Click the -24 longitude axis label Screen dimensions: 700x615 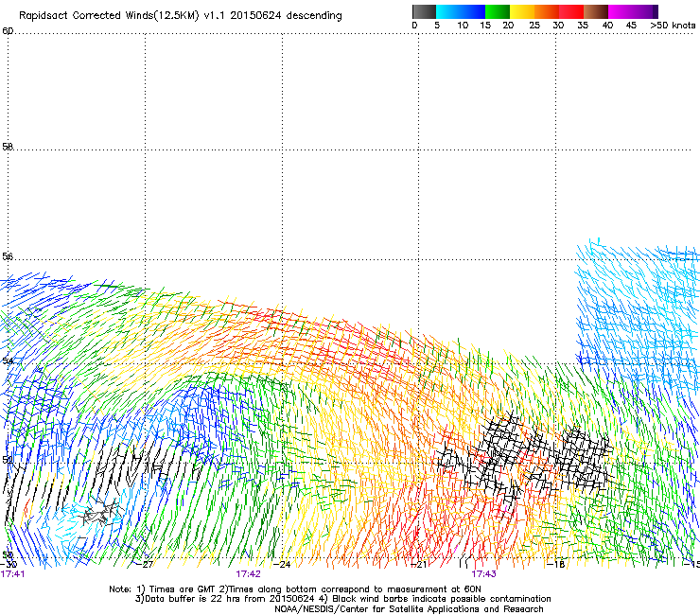[x=282, y=564]
